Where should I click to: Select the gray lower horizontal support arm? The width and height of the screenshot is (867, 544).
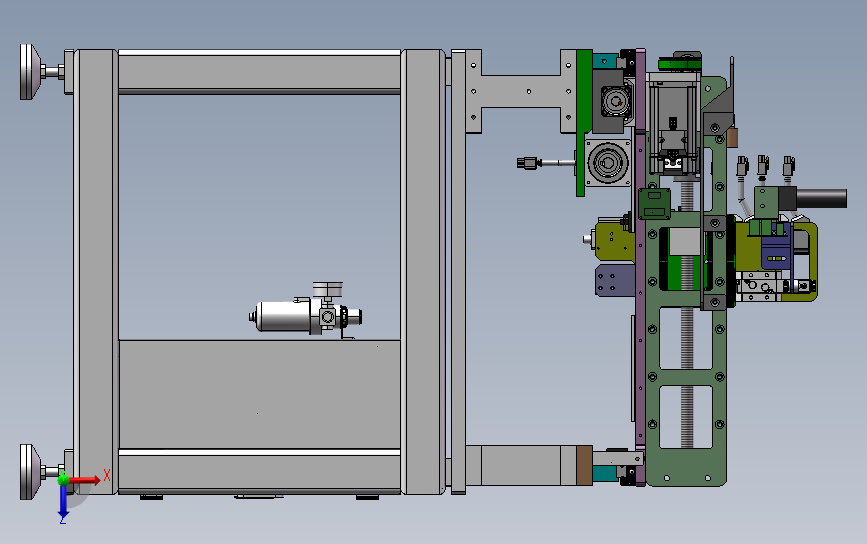coord(520,465)
